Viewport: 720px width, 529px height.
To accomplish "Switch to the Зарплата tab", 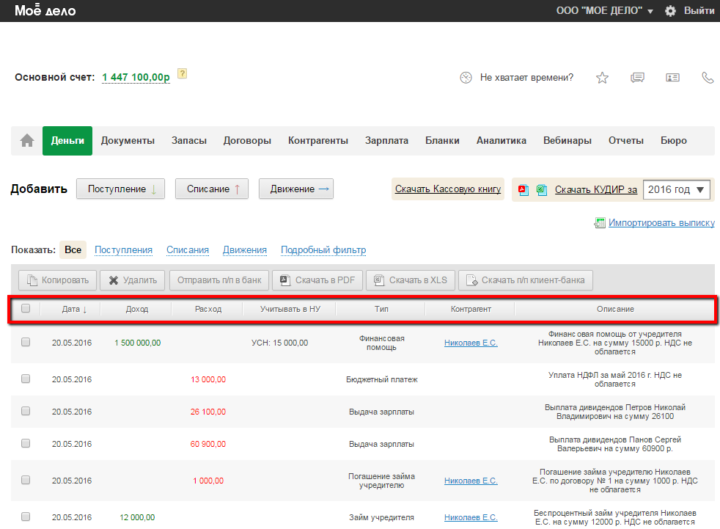I will coord(386,141).
